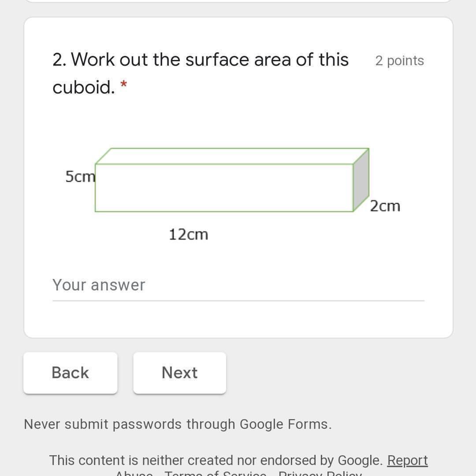Open the Report Abuse link
476x476 pixels.
coord(407,461)
